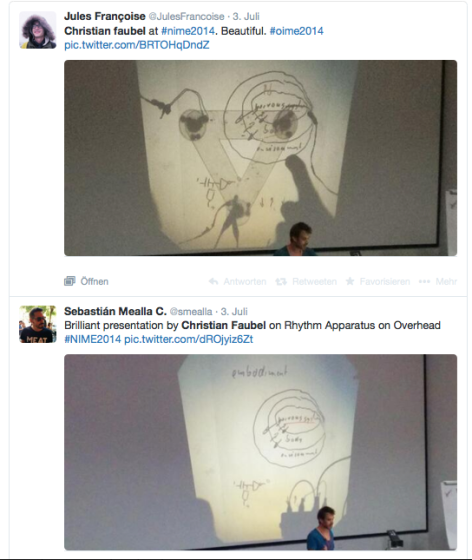Follow the #nime2014 hashtag link
This screenshot has height=560, width=472.
tap(188, 31)
